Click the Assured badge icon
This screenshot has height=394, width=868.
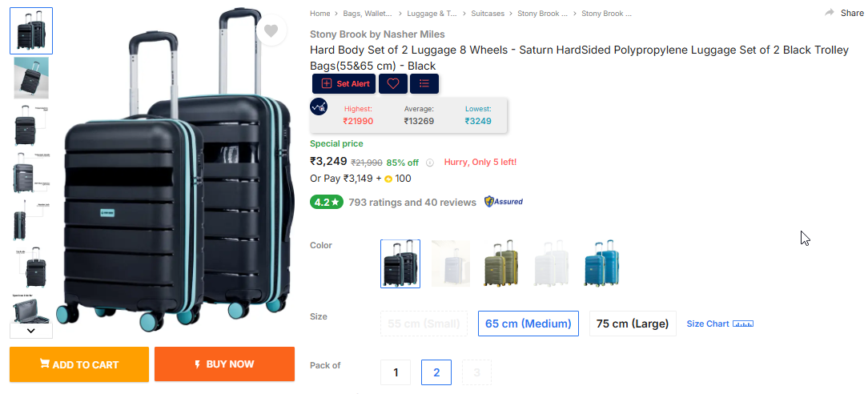click(x=503, y=202)
